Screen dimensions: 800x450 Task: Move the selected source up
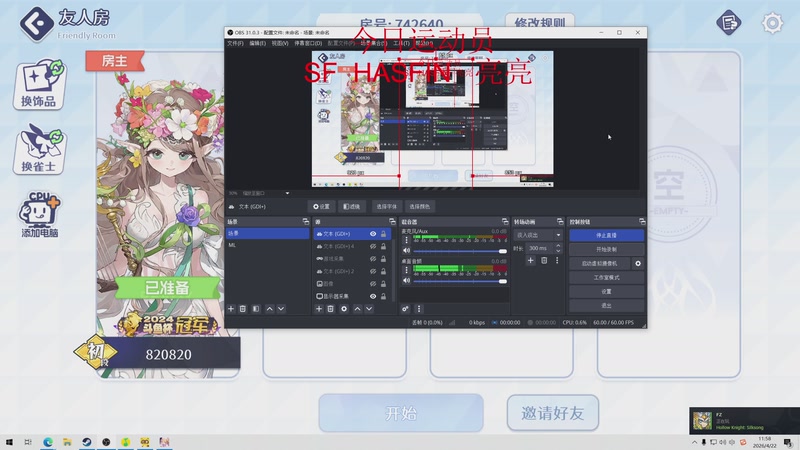point(357,309)
